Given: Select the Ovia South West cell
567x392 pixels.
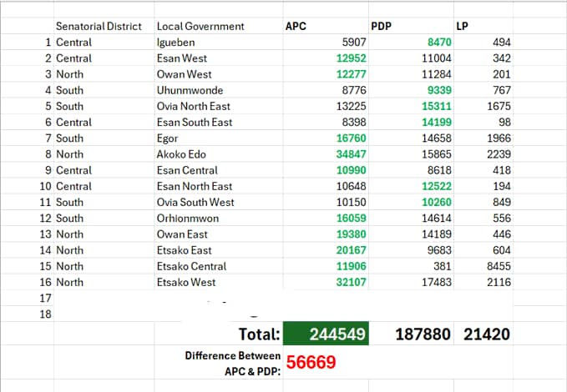Looking at the screenshot, I should 219,202.
